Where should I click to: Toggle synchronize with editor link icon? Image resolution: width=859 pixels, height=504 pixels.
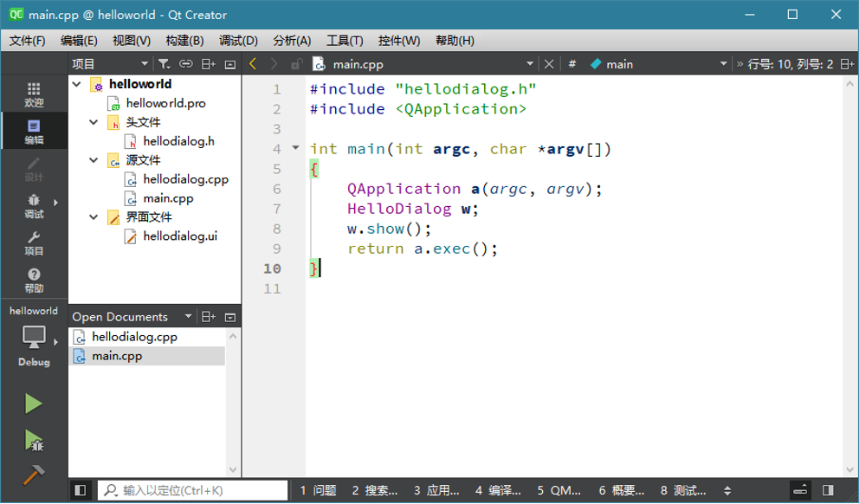coord(186,64)
